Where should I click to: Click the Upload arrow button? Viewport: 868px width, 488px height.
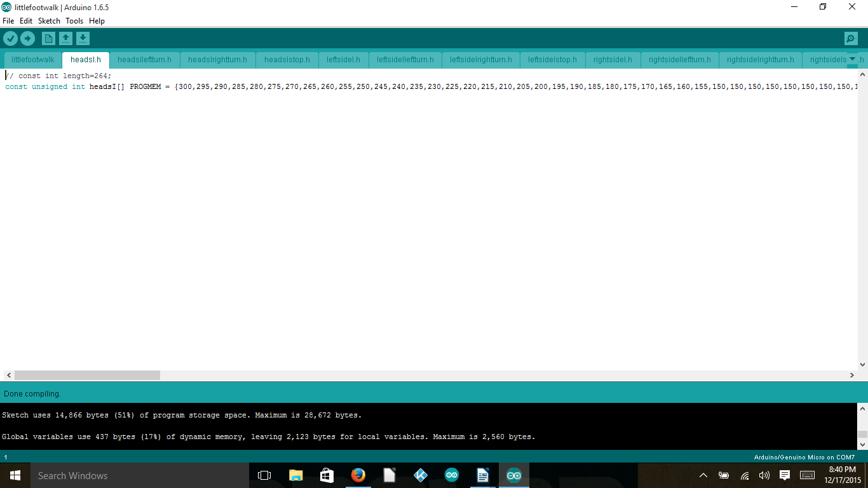point(27,39)
